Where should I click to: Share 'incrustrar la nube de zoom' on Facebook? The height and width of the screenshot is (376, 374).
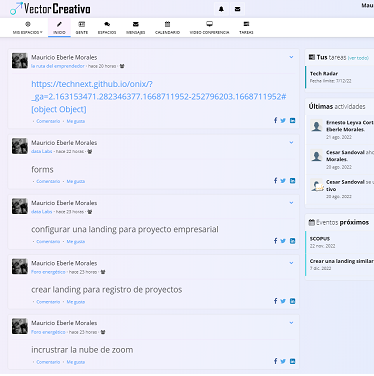point(275,361)
